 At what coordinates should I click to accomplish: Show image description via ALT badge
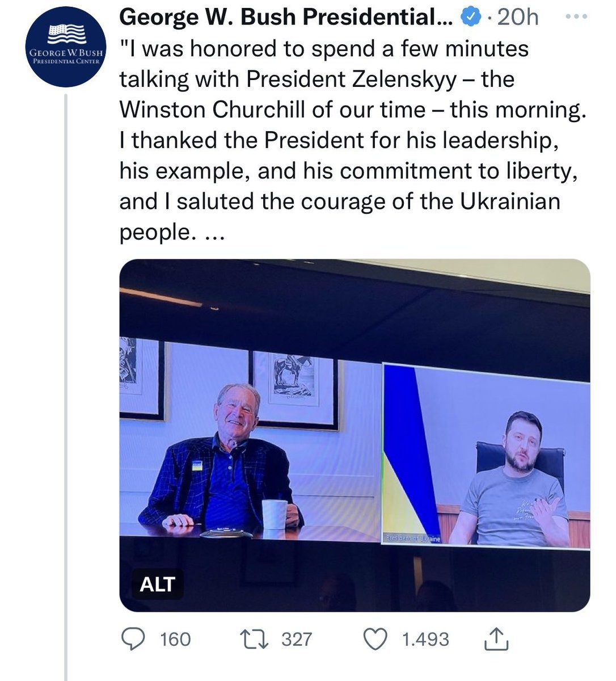click(x=157, y=584)
